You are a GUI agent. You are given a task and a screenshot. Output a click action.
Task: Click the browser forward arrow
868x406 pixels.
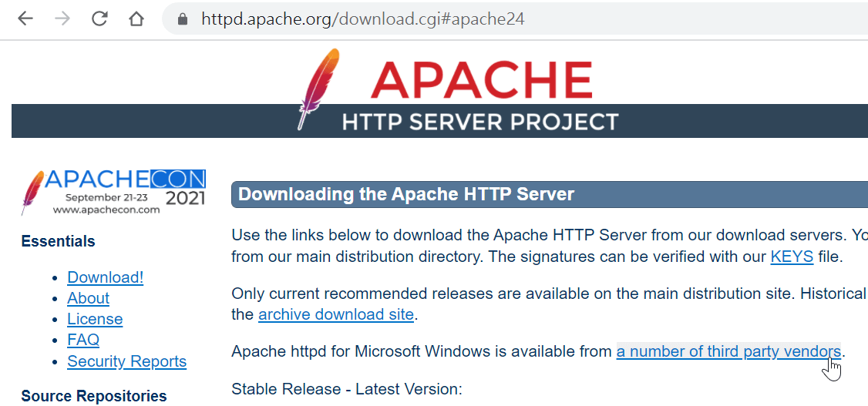pyautogui.click(x=62, y=18)
